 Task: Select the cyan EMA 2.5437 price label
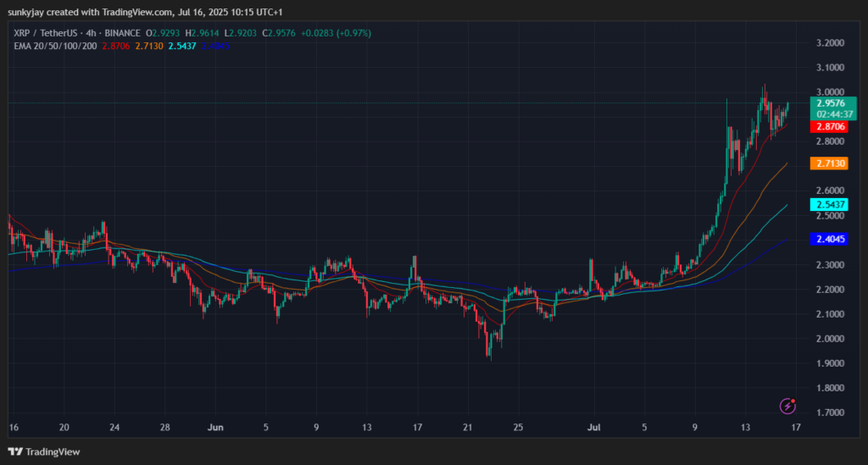tap(829, 205)
